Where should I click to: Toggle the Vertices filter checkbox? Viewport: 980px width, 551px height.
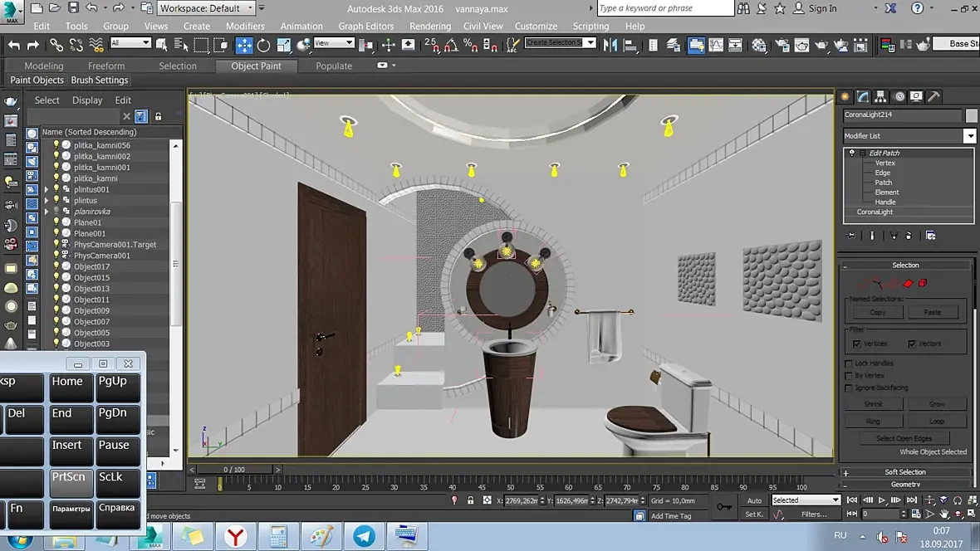coord(856,344)
